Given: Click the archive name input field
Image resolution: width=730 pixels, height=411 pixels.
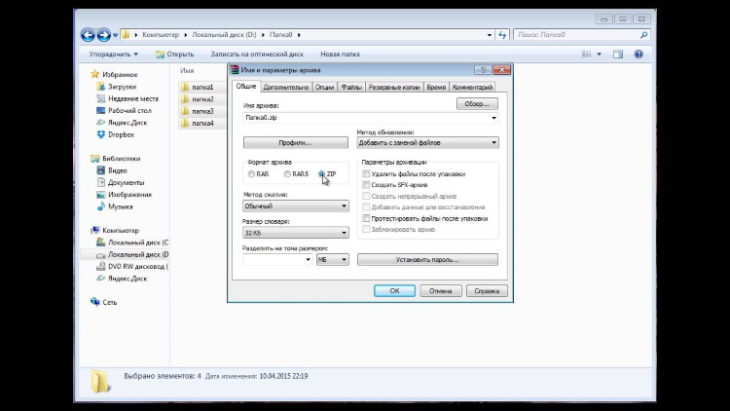Looking at the screenshot, I should pyautogui.click(x=371, y=118).
